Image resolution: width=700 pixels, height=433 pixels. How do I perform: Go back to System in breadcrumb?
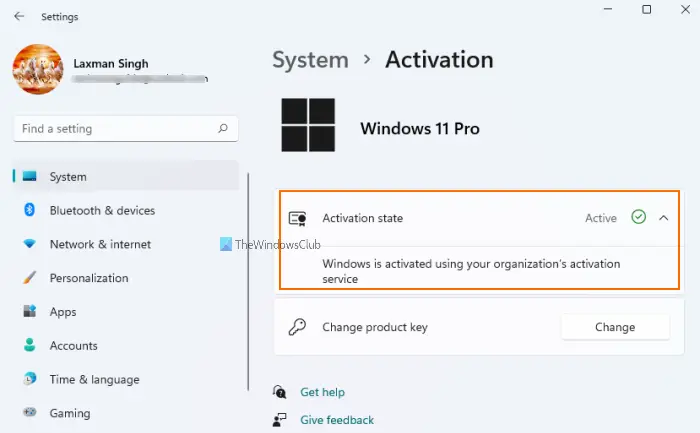pos(310,60)
